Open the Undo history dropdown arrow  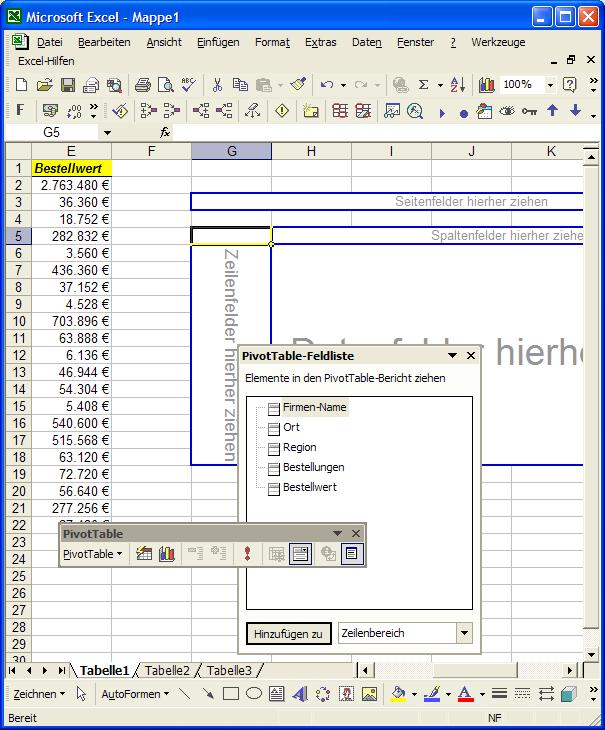(x=343, y=85)
